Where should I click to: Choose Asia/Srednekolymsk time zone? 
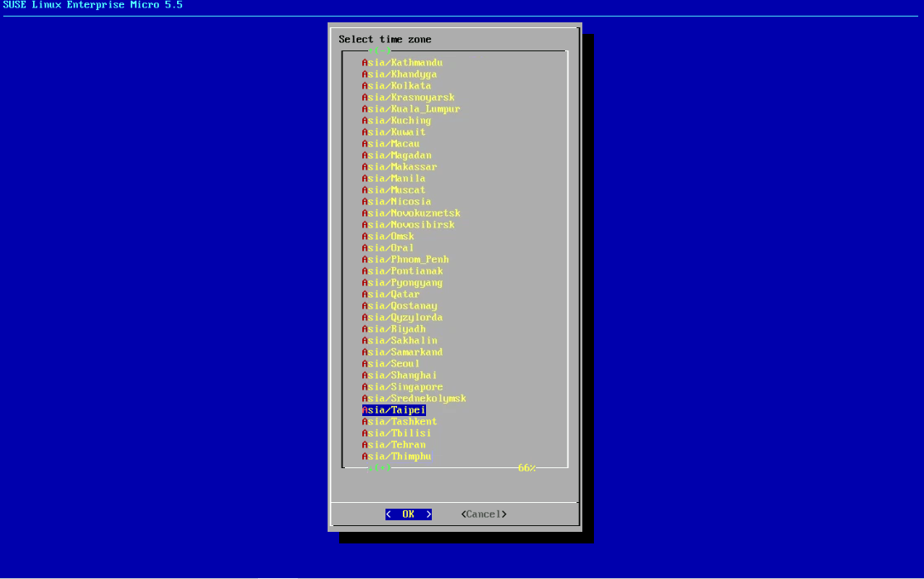(414, 399)
